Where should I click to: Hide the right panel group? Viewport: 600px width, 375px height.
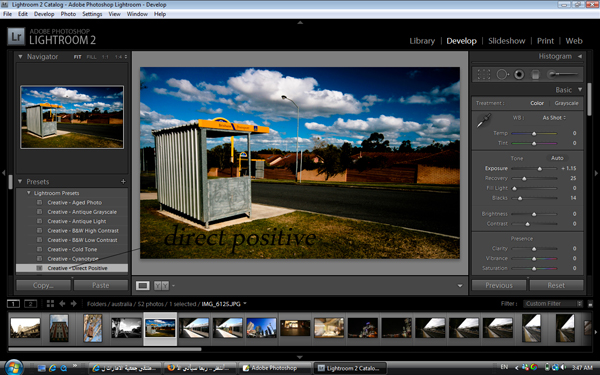[x=596, y=173]
